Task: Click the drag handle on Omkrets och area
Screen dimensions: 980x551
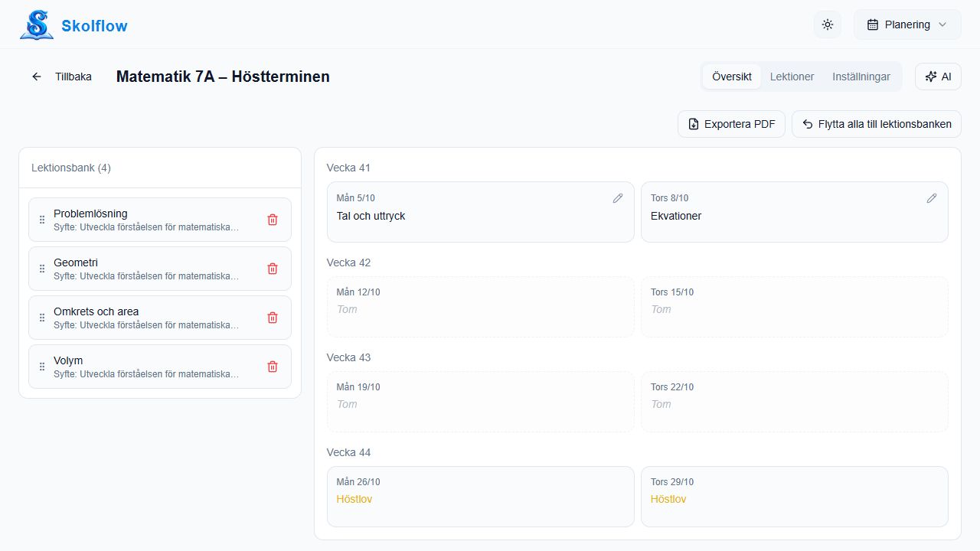Action: 42,318
